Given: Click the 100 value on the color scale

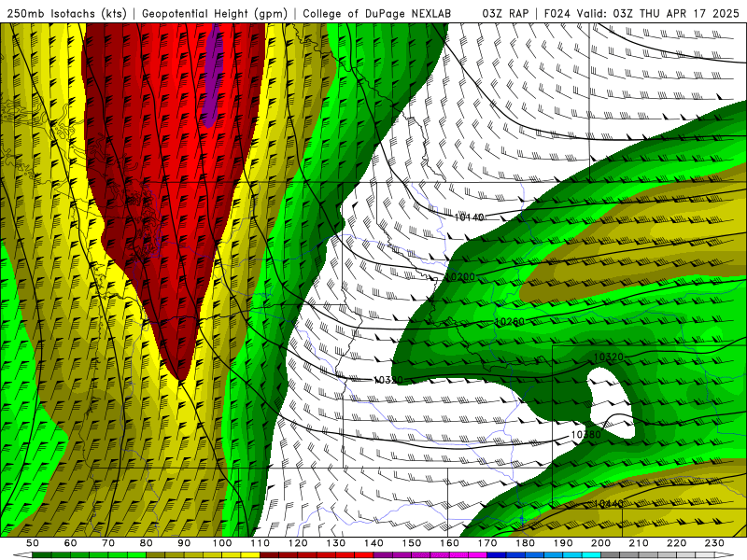Looking at the screenshot, I should pyautogui.click(x=222, y=543).
